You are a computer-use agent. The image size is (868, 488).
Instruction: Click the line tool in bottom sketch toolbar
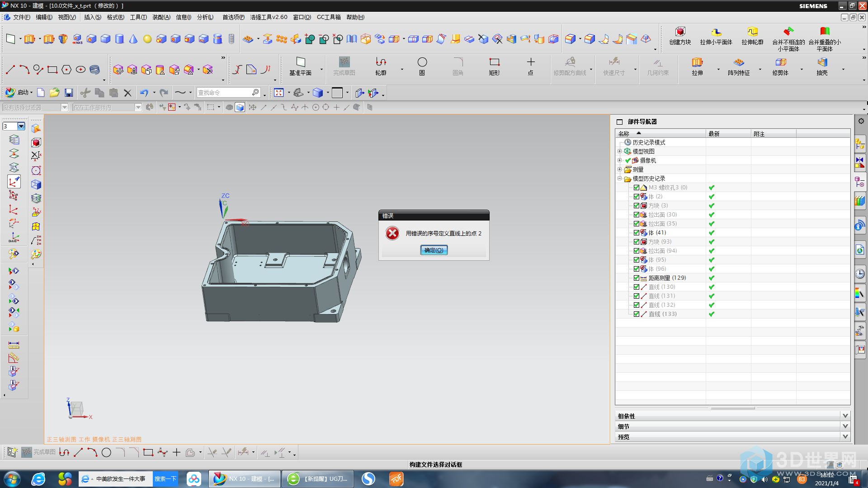click(78, 452)
